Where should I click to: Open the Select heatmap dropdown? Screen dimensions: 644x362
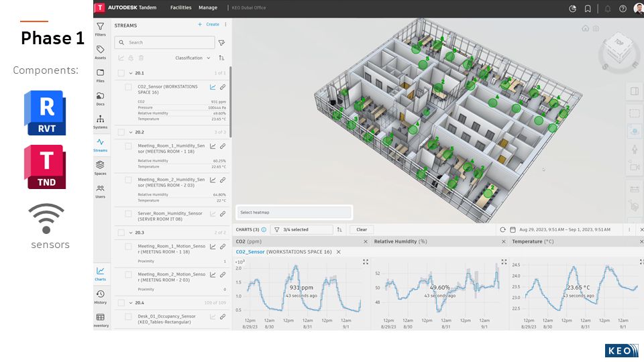pos(294,213)
